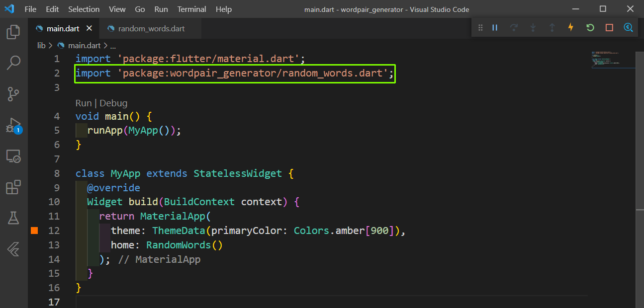Pause the debug session
Viewport: 644px width, 308px height.
495,28
